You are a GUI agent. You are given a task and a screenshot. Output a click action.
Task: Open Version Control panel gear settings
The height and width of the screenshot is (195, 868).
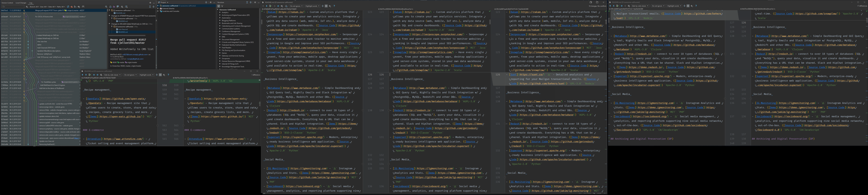tap(150, 3)
